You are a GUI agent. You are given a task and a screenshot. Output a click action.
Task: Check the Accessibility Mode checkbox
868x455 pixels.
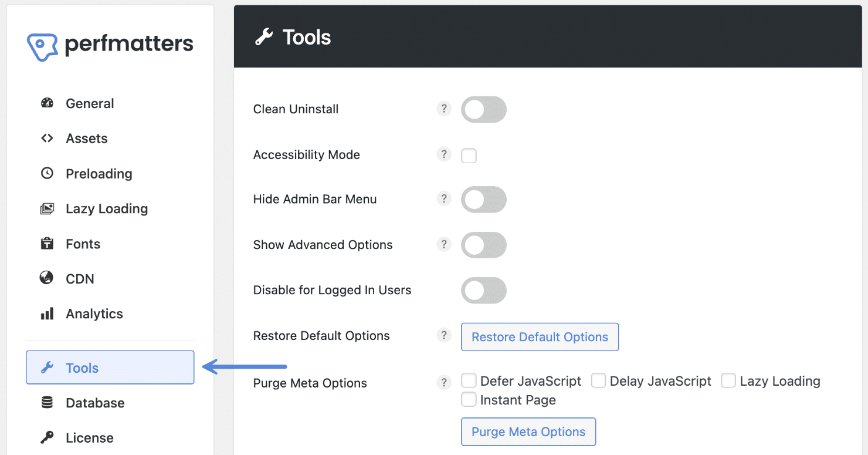469,155
